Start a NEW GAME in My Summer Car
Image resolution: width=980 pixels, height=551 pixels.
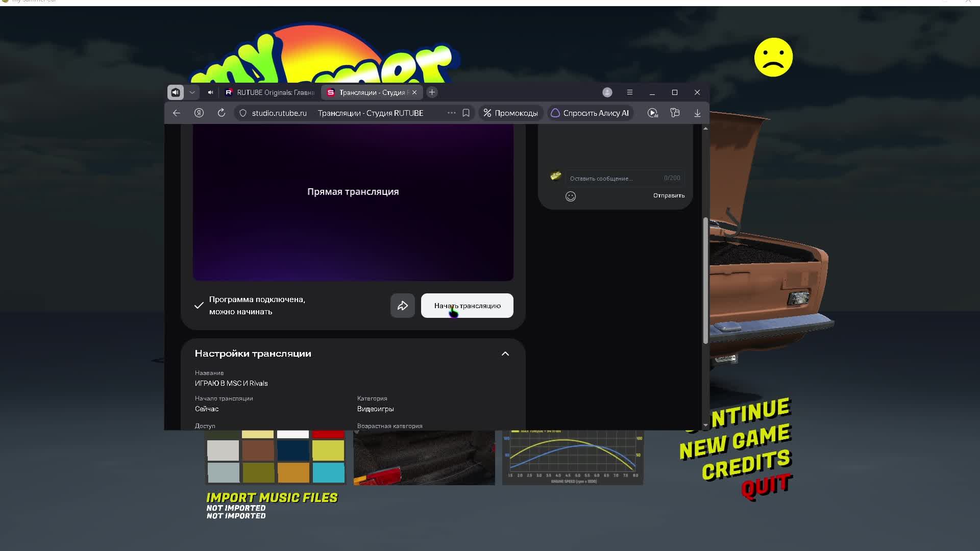(735, 442)
